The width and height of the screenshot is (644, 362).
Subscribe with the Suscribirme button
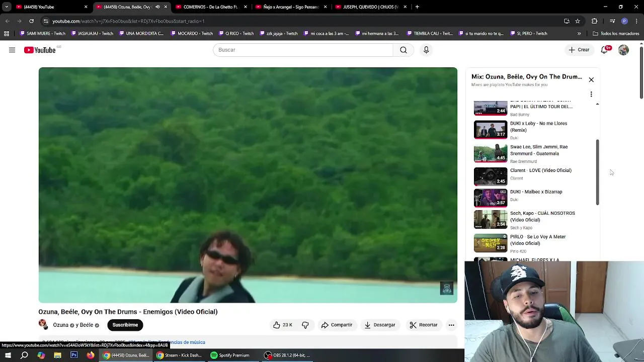[x=125, y=325]
